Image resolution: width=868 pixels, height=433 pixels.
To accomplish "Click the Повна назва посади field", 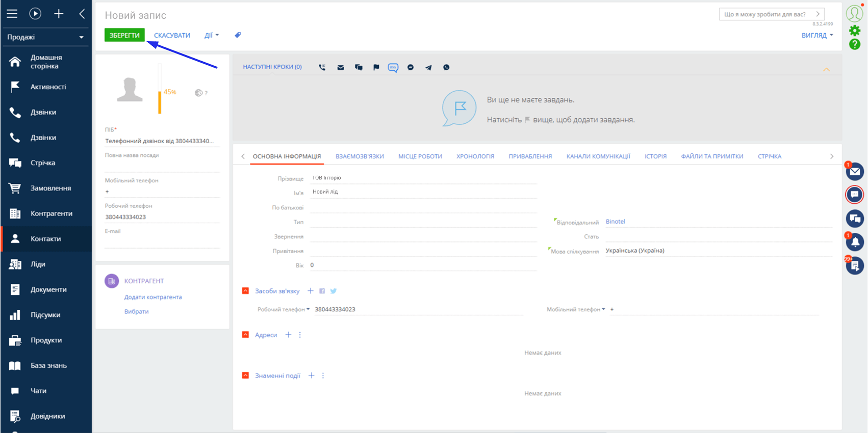I will 162,167.
